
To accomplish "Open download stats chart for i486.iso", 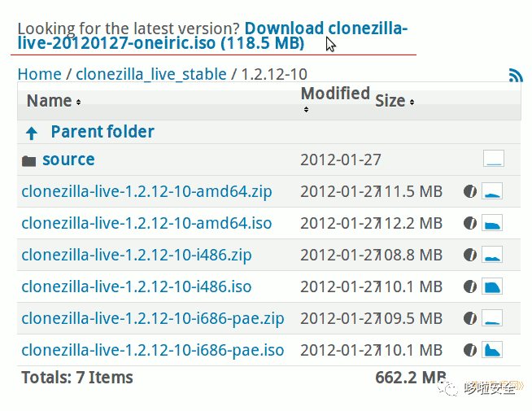I will click(492, 286).
